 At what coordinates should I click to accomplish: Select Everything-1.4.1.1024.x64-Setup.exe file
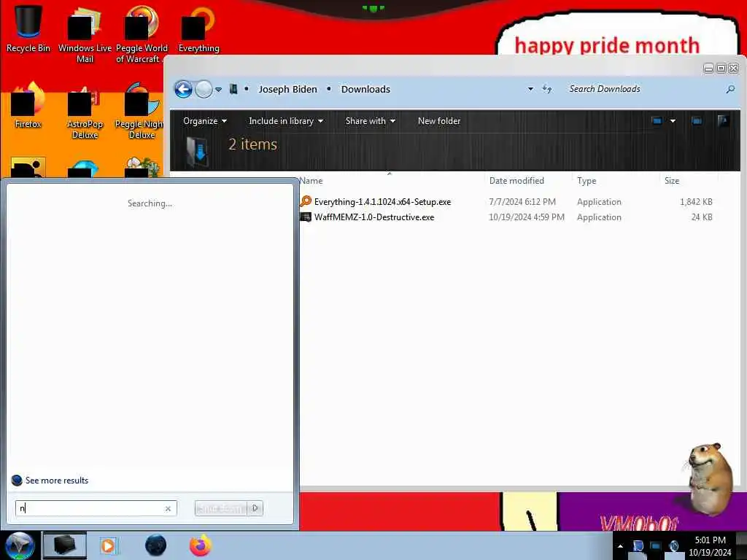pos(382,202)
